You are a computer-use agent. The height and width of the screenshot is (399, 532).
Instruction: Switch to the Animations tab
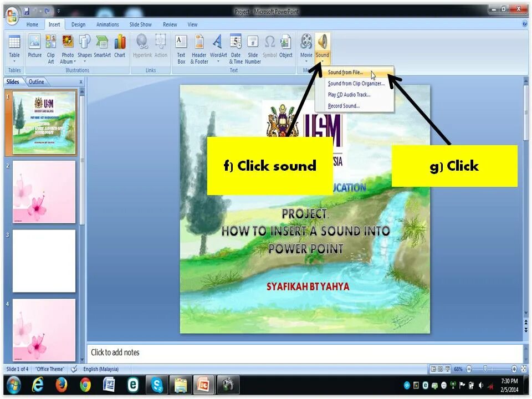coord(108,24)
